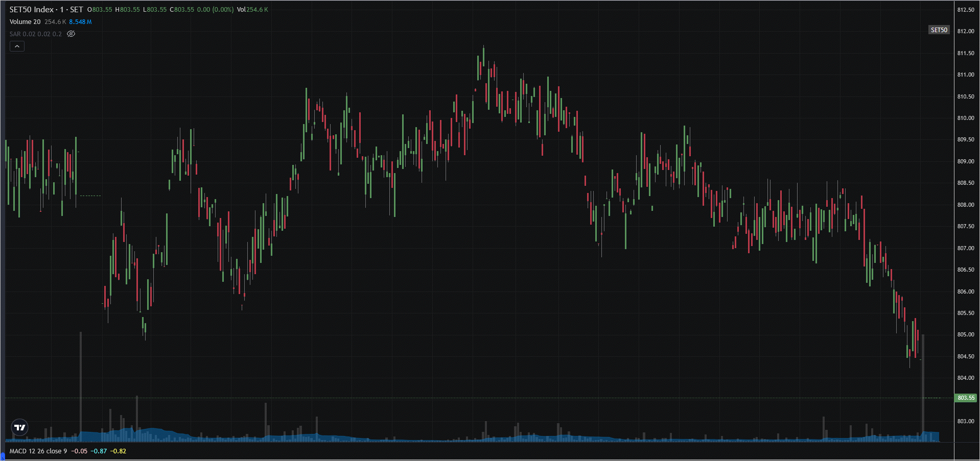Click the 806.50 price axis label
The image size is (980, 461).
[x=965, y=270]
